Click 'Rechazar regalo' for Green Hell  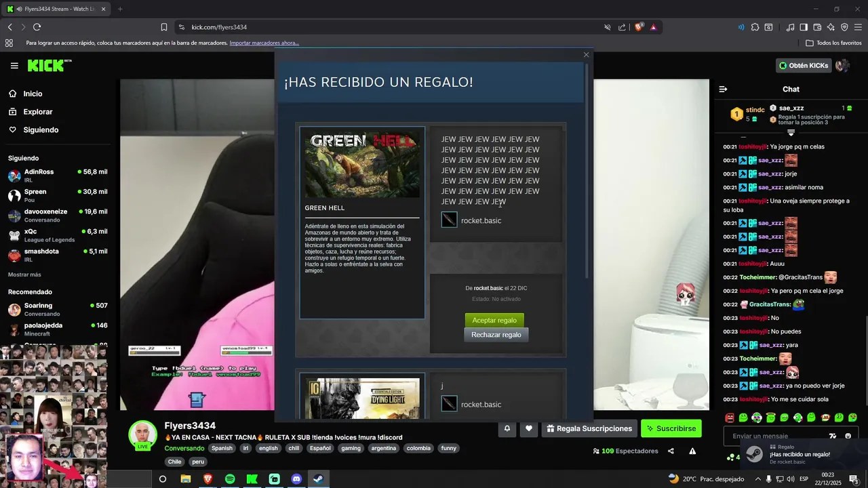click(x=496, y=335)
